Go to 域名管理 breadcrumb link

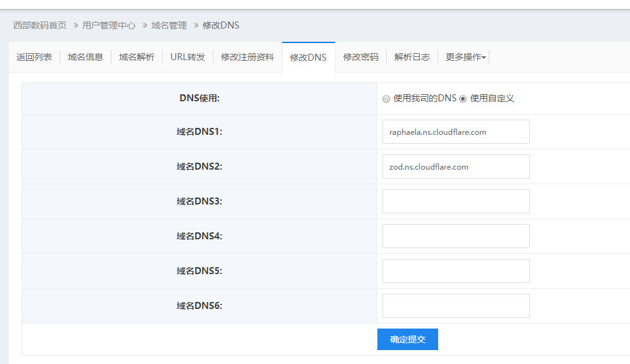point(169,25)
